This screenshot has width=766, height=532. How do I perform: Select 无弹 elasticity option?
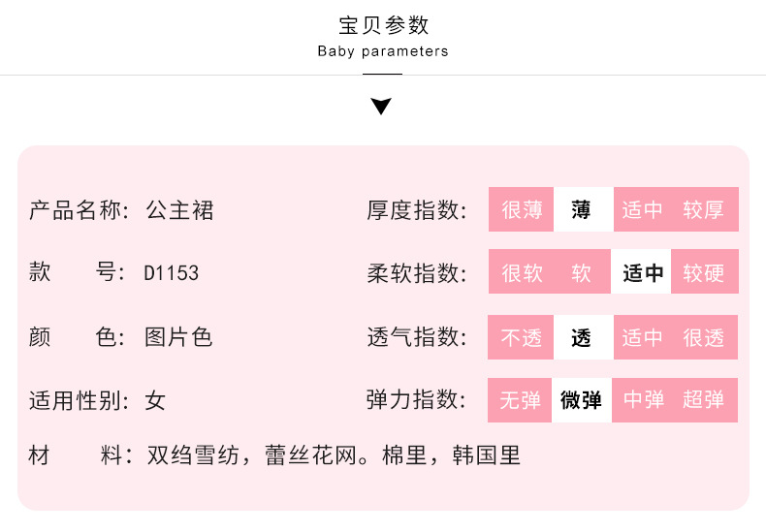click(x=521, y=400)
